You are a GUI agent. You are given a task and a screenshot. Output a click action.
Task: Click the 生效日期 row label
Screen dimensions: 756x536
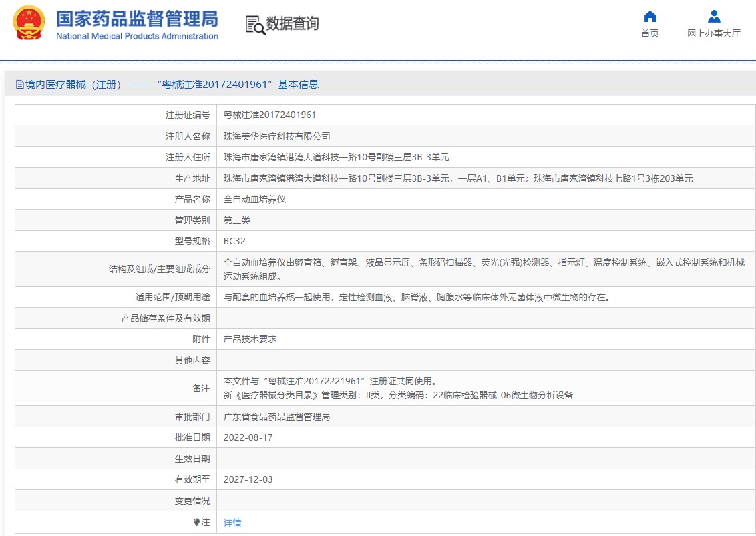click(192, 459)
